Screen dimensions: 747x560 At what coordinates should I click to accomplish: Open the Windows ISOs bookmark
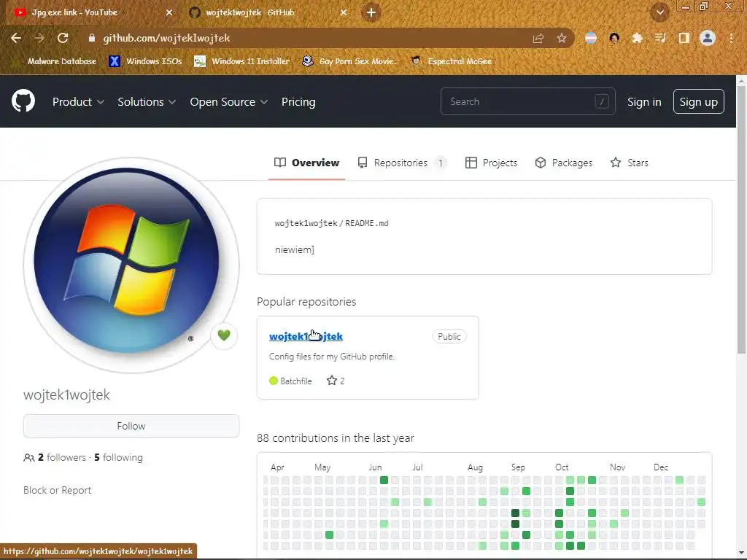145,61
